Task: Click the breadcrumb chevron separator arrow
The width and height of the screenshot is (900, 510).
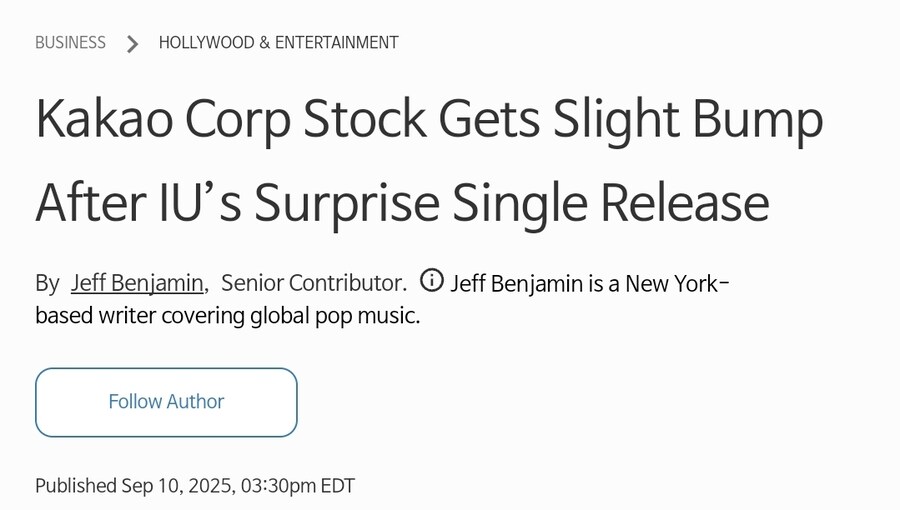Action: point(132,43)
